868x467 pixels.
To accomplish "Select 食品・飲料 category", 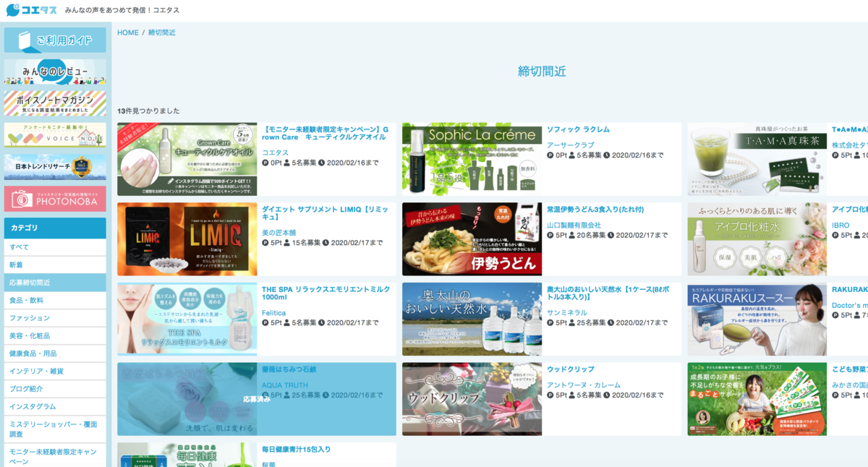I will point(55,300).
